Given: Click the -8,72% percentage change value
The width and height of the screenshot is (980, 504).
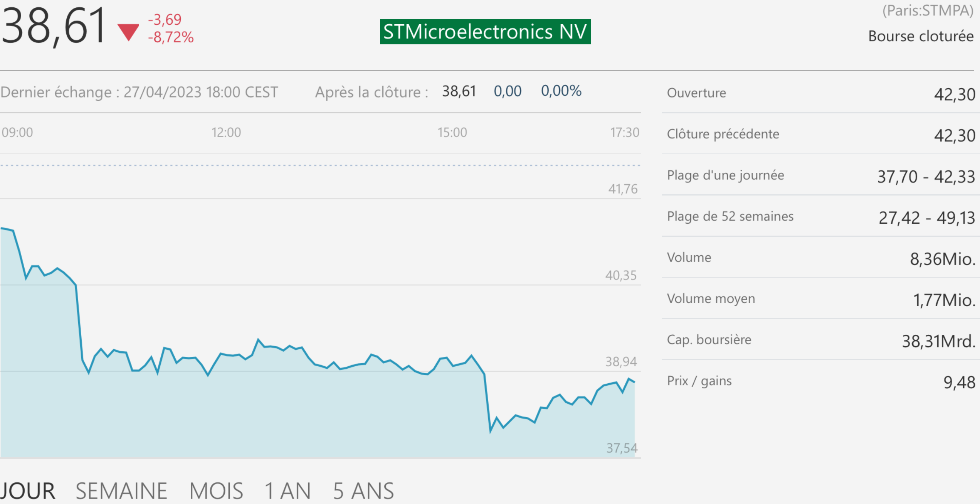Looking at the screenshot, I should 171,37.
